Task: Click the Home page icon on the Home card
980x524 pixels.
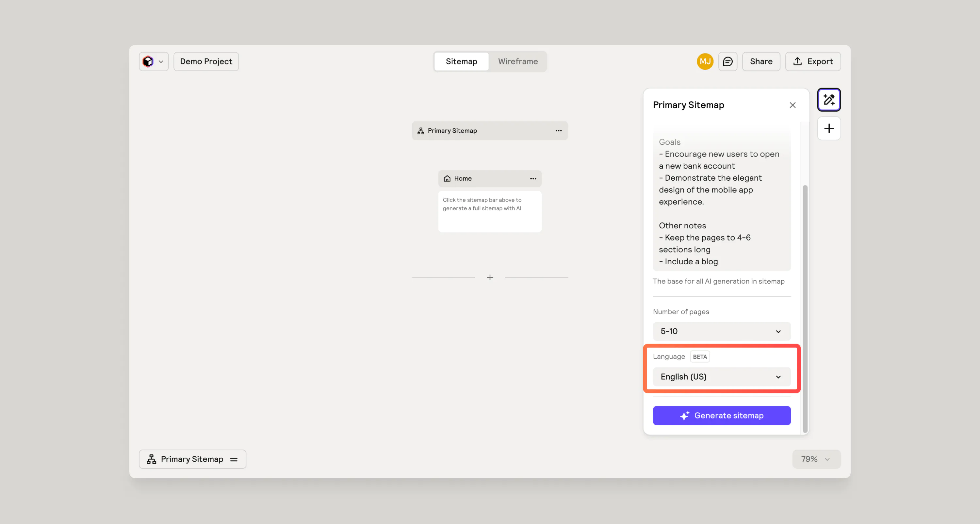Action: (x=446, y=178)
